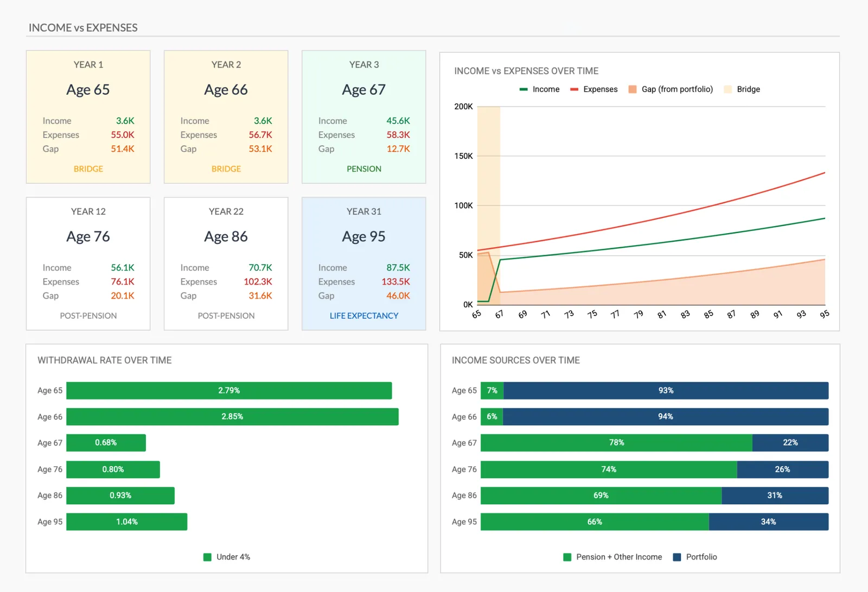Select the 34% portfolio segment at Age 95
This screenshot has width=868, height=592.
pos(768,522)
